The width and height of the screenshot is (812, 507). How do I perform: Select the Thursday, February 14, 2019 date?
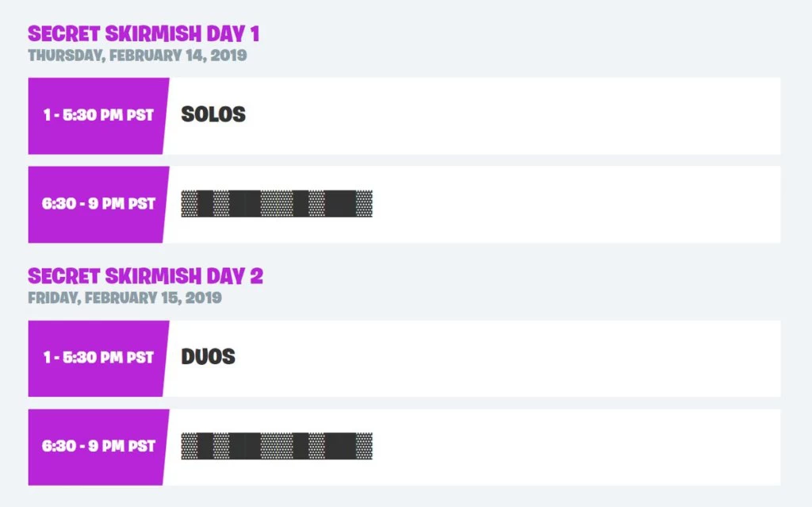[137, 56]
